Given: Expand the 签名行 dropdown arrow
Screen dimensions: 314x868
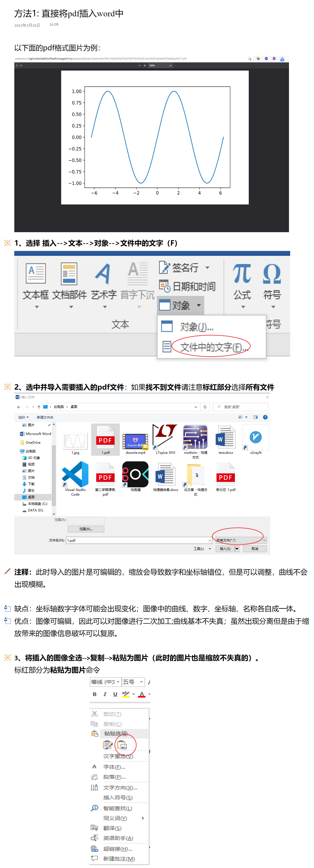Looking at the screenshot, I should coord(207,268).
